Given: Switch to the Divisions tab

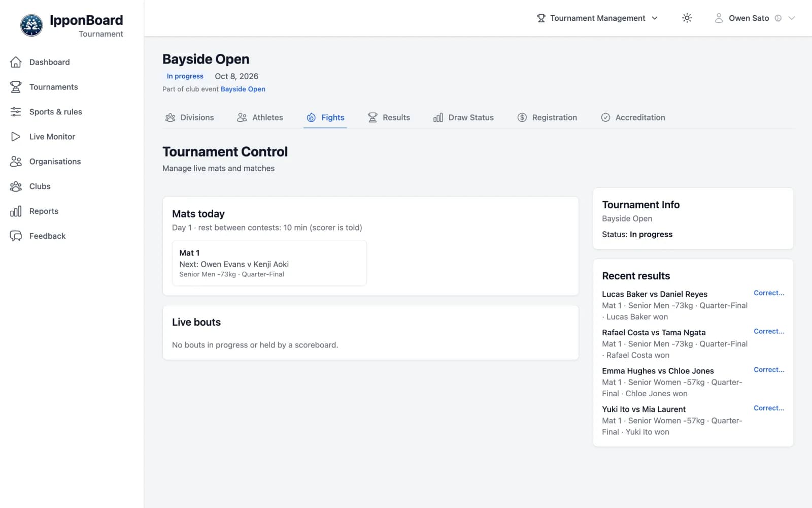Looking at the screenshot, I should [189, 117].
